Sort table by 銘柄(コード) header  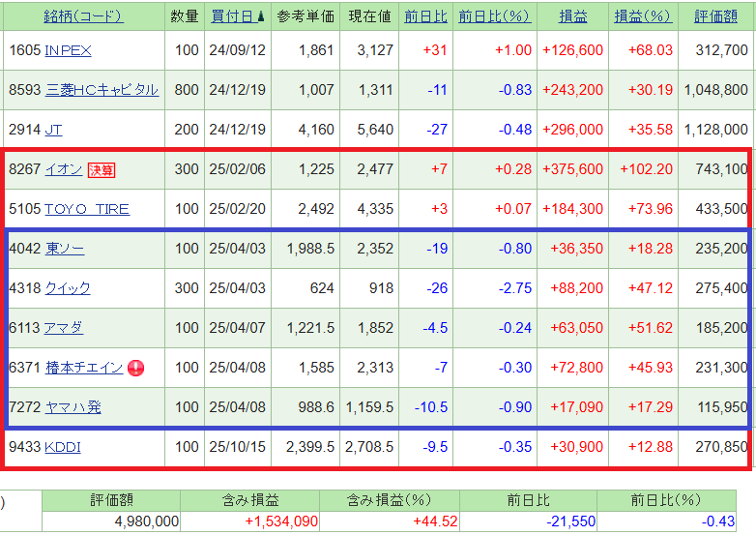point(83,16)
